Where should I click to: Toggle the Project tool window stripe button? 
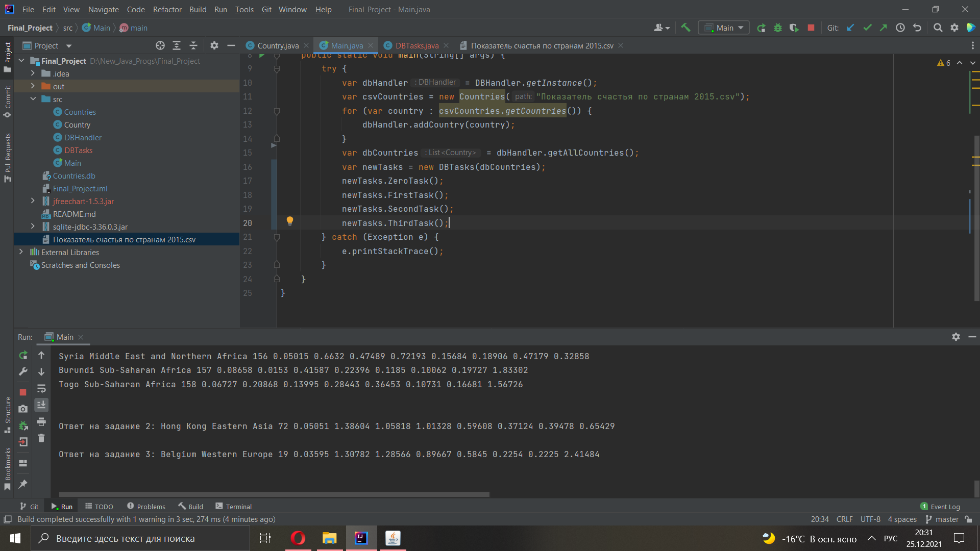[x=7, y=57]
